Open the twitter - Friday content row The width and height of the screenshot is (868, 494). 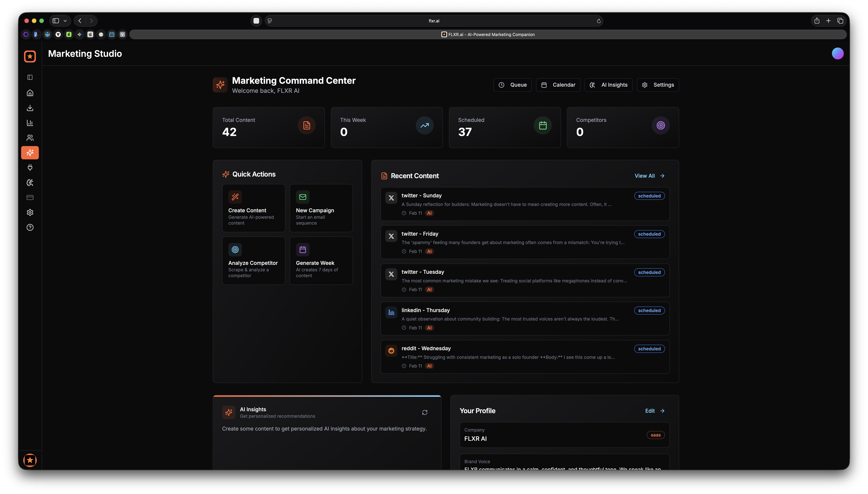tap(525, 242)
